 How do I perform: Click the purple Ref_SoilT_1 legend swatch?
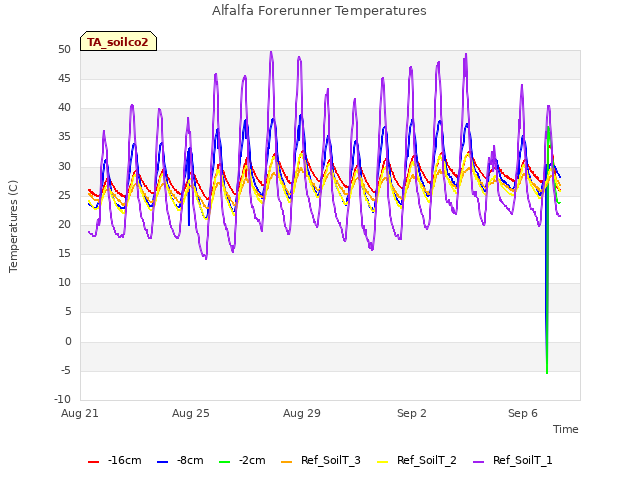(x=478, y=462)
